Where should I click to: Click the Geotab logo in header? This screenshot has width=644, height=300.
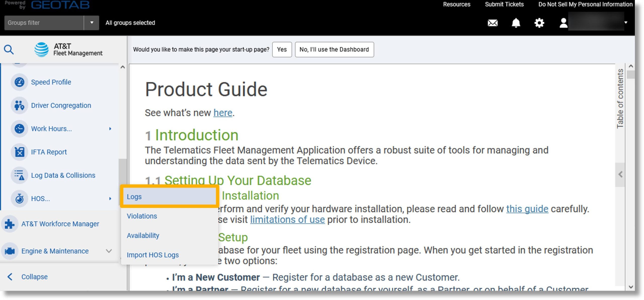[60, 5]
